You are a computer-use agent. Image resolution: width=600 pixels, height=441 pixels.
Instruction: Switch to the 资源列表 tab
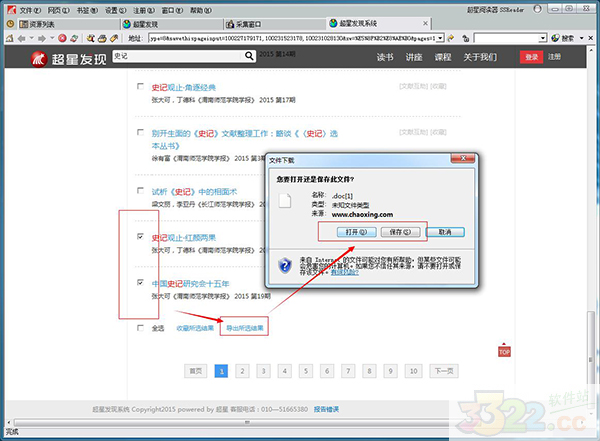coord(69,24)
